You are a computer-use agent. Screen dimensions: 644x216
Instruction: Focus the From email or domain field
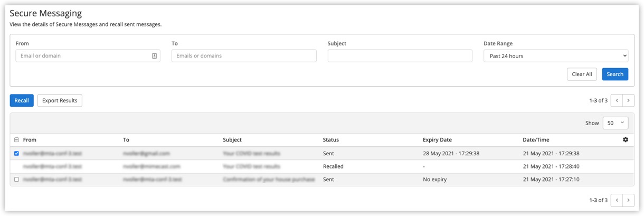click(88, 56)
